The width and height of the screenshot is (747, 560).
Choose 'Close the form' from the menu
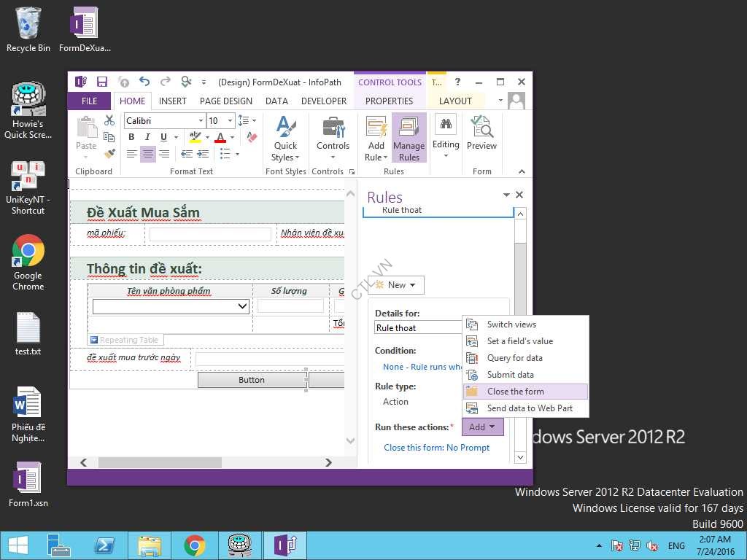pyautogui.click(x=515, y=392)
